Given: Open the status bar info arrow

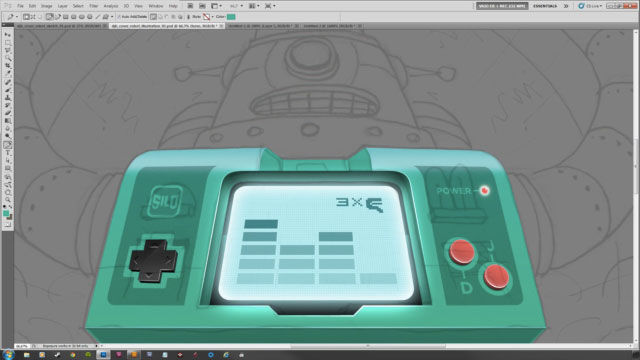Looking at the screenshot, I should click(x=97, y=346).
